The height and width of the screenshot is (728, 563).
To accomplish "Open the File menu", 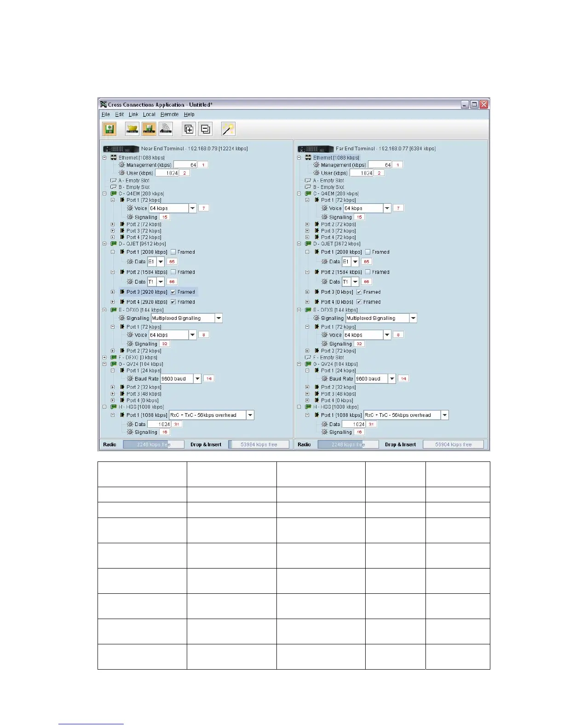I will click(x=106, y=114).
